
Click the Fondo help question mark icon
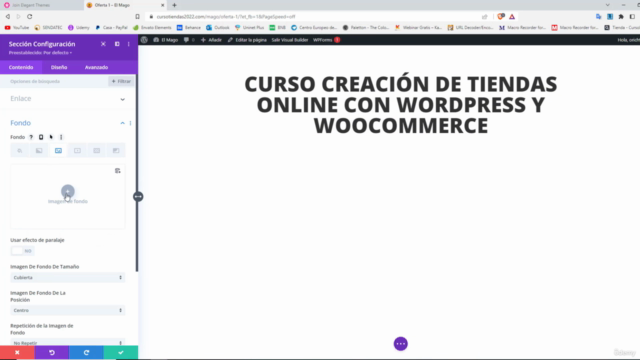click(31, 137)
